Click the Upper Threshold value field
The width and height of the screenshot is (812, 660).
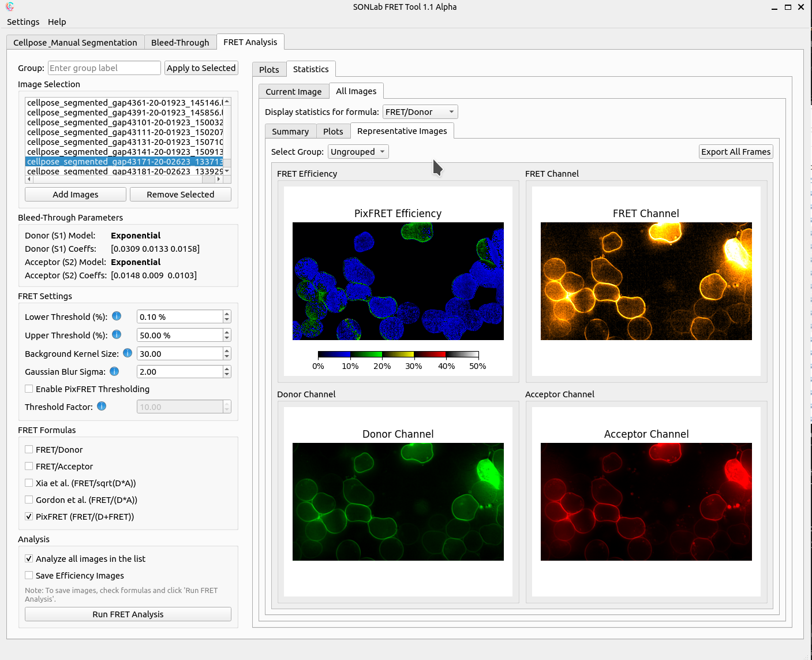[180, 335]
